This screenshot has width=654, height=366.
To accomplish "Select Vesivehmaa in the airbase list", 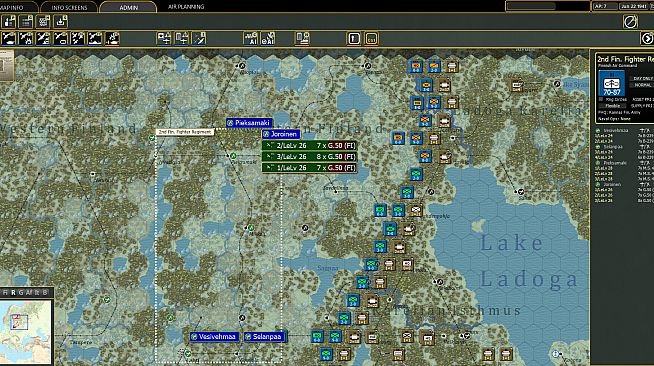I will click(x=615, y=130).
